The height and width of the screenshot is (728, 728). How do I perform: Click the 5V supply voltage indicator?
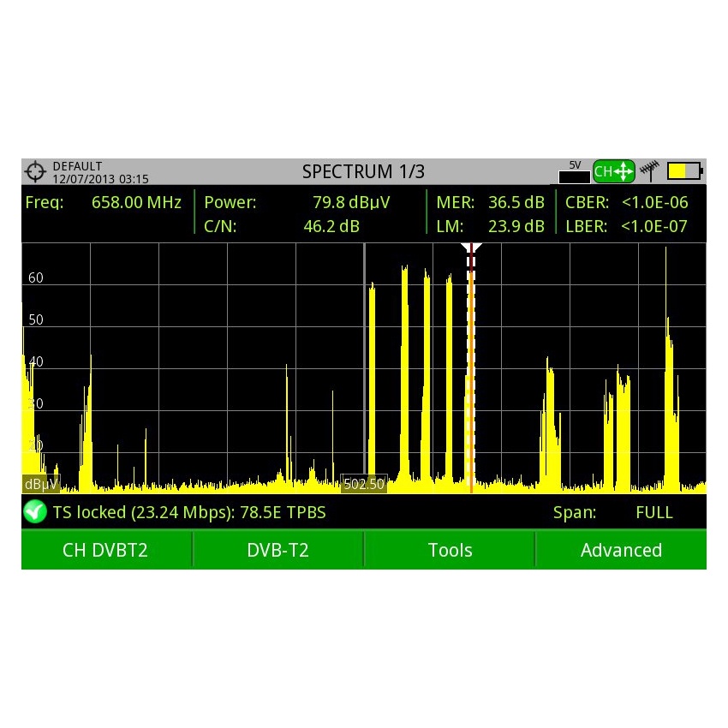575,172
